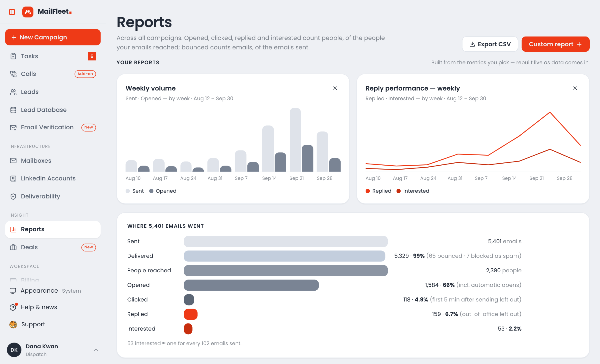Click the Interested funnel bar

188,329
